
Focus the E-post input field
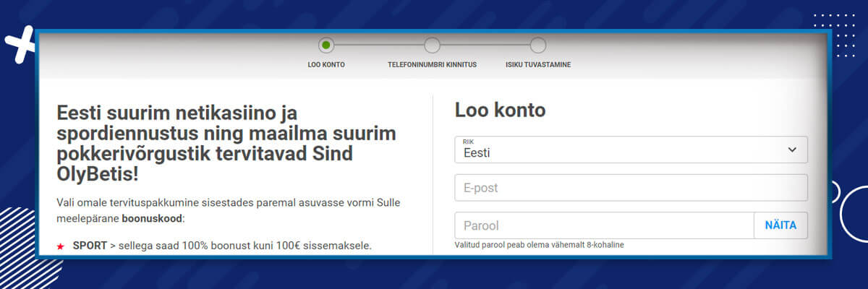tap(631, 188)
